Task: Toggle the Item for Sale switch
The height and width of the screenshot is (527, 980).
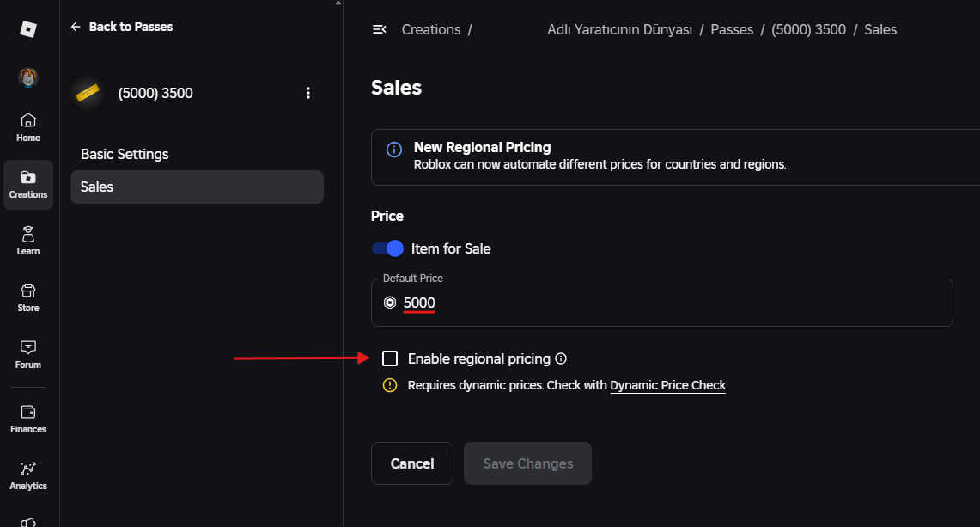Action: point(387,248)
